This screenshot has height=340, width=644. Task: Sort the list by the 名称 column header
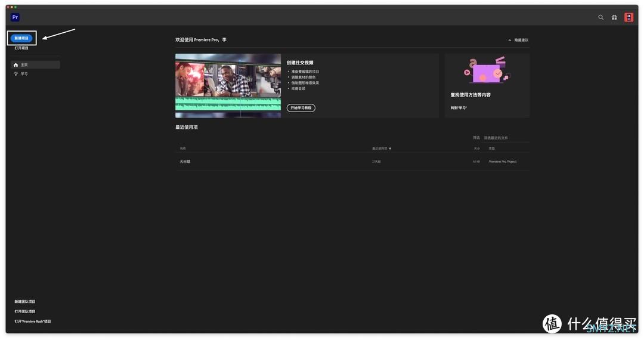coord(183,149)
